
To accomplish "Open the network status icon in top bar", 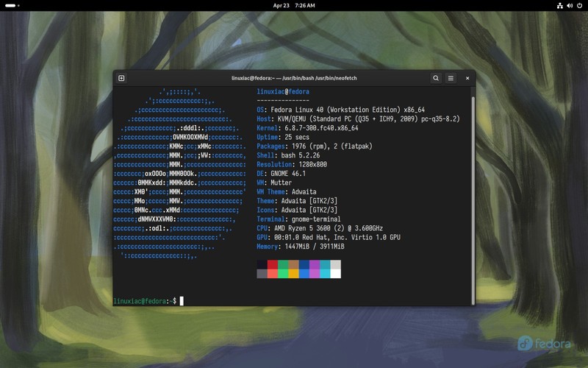I will click(560, 6).
